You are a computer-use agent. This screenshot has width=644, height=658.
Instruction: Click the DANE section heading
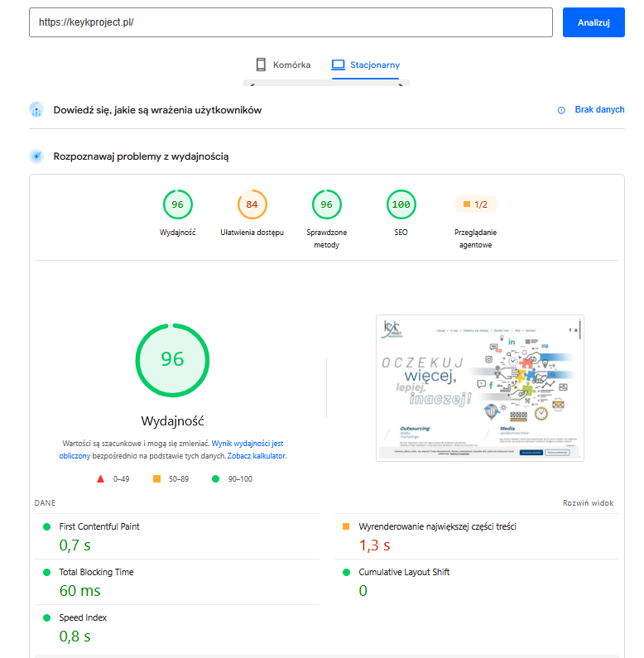tap(45, 502)
